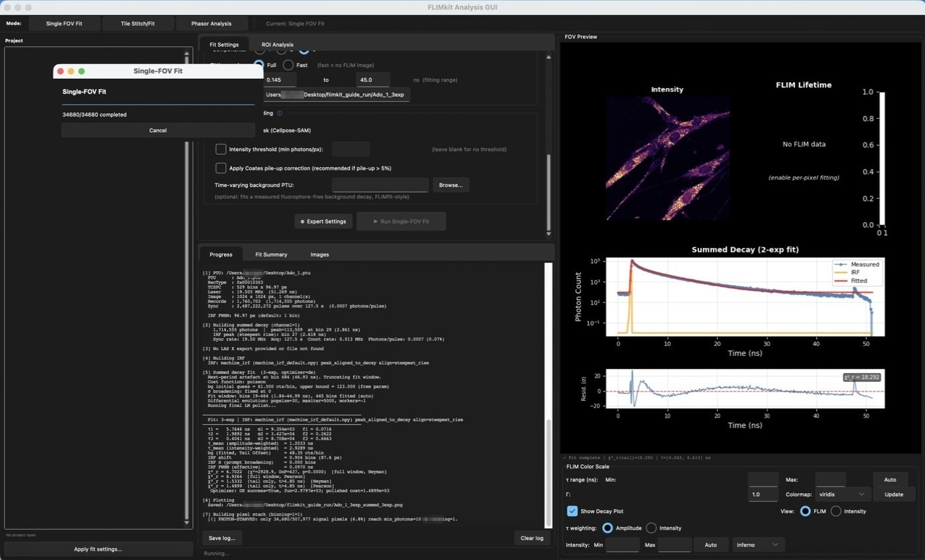Click the Fit Settings vertical scrollbar thumb
Viewport: 925px width, 560px height.
(x=548, y=192)
